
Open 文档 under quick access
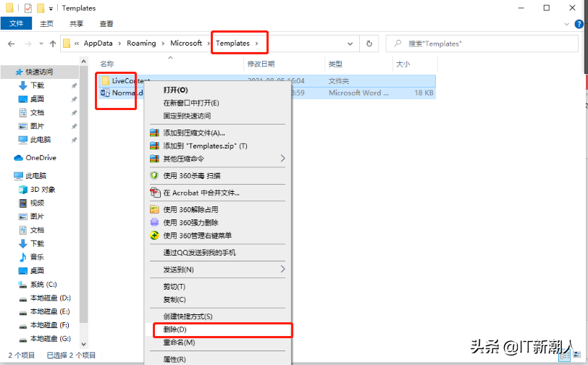[x=37, y=112]
